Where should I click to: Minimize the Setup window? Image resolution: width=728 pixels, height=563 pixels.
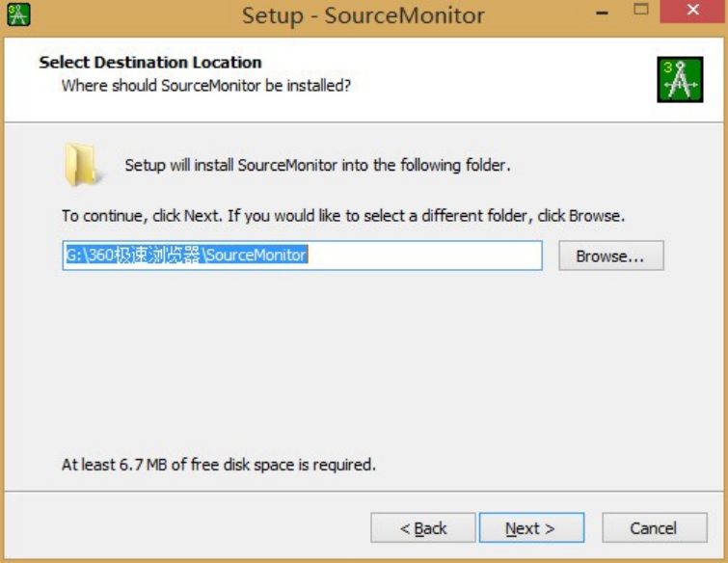603,14
